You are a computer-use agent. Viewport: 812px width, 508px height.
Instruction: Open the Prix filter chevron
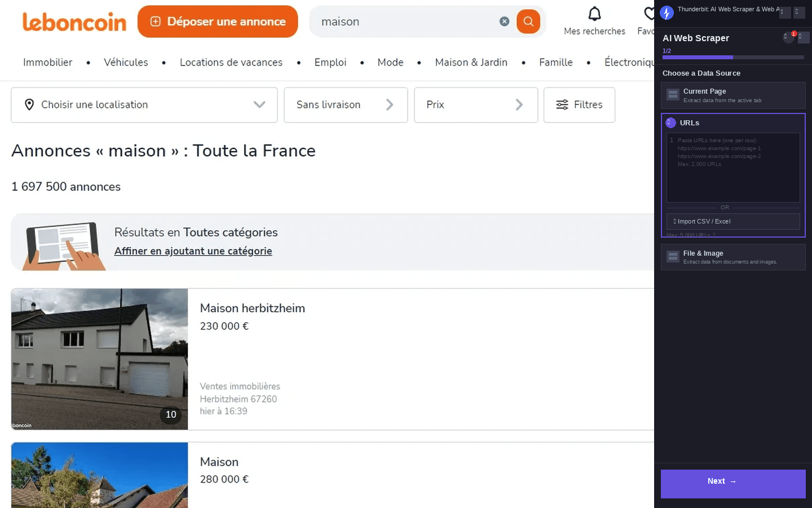click(x=519, y=104)
